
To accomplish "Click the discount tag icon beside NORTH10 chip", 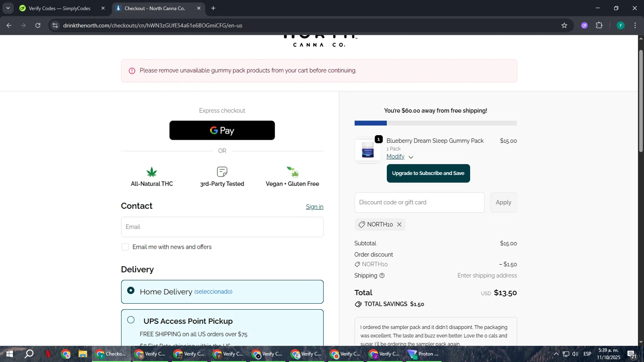I will 361,224.
